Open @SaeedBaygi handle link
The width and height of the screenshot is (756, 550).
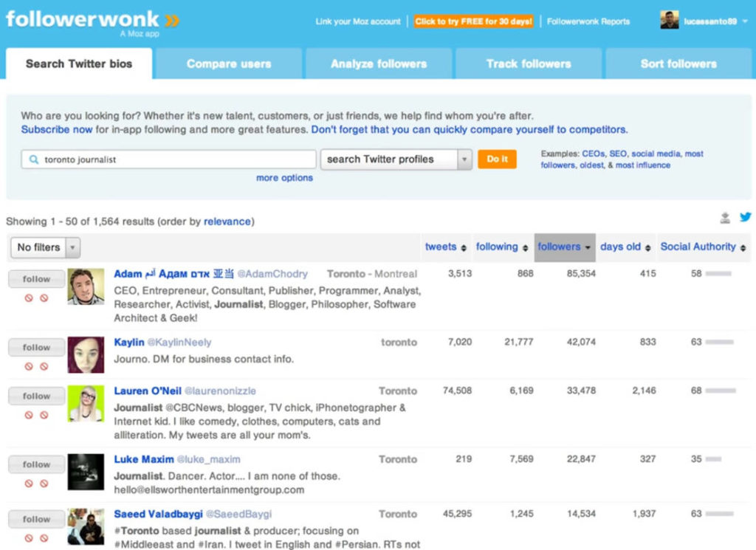point(238,514)
